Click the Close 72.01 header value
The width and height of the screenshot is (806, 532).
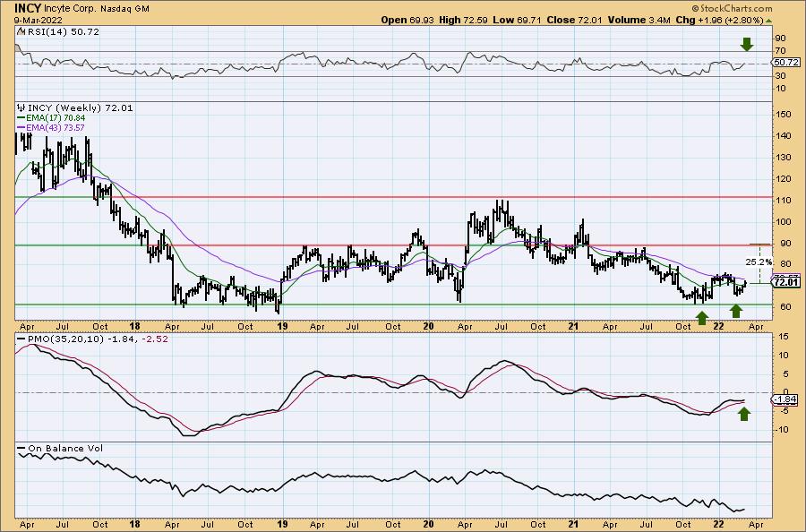(x=574, y=20)
